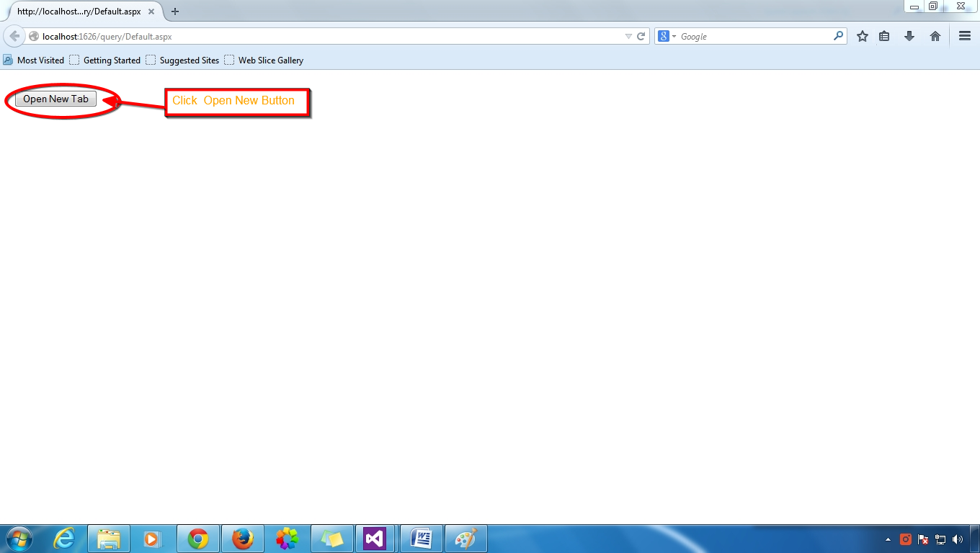This screenshot has width=980, height=553.
Task: Go back using the browser back arrow
Action: (x=14, y=36)
